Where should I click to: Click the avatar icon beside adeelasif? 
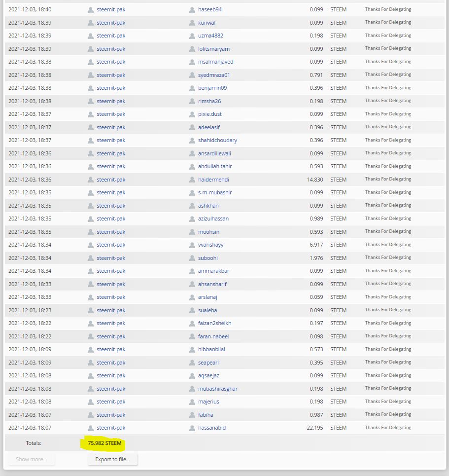coord(192,127)
